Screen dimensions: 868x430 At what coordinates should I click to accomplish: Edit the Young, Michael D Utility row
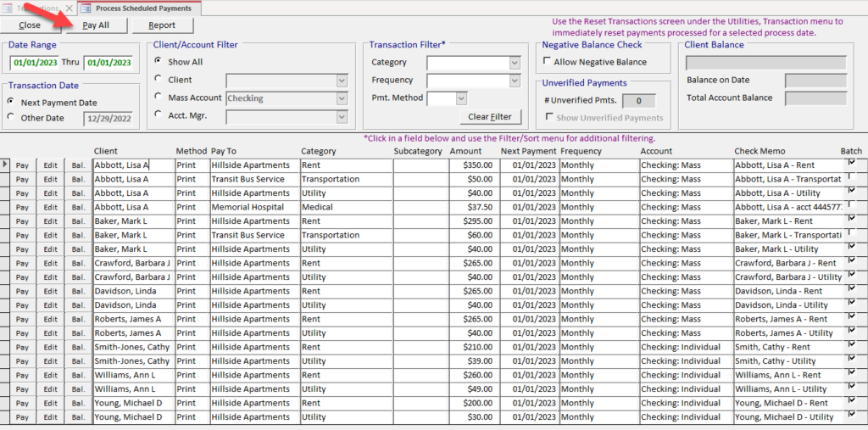(x=50, y=416)
